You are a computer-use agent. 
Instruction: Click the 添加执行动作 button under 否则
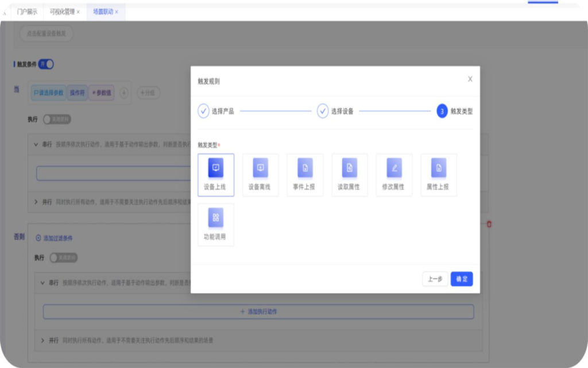(x=258, y=312)
